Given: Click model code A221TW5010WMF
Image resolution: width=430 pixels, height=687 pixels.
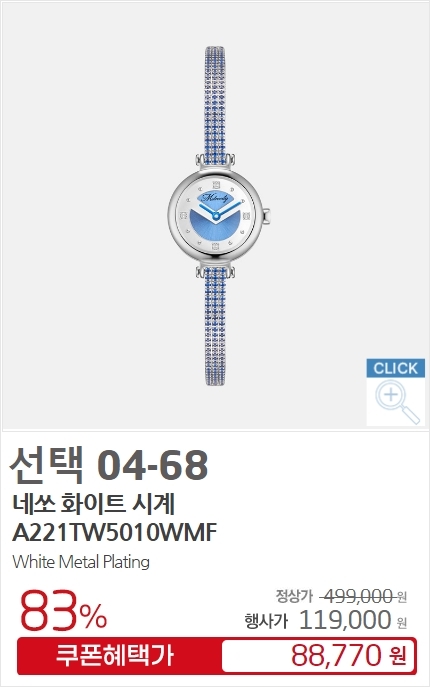Looking at the screenshot, I should pyautogui.click(x=115, y=533).
